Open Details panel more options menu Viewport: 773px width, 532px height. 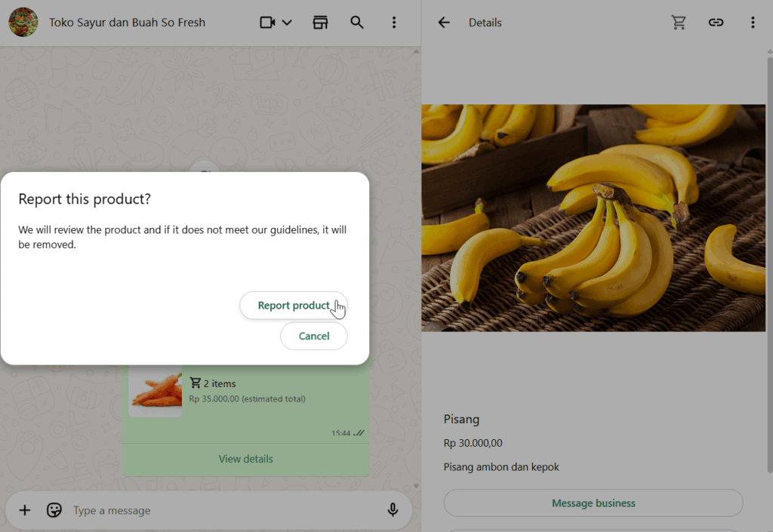(x=752, y=23)
